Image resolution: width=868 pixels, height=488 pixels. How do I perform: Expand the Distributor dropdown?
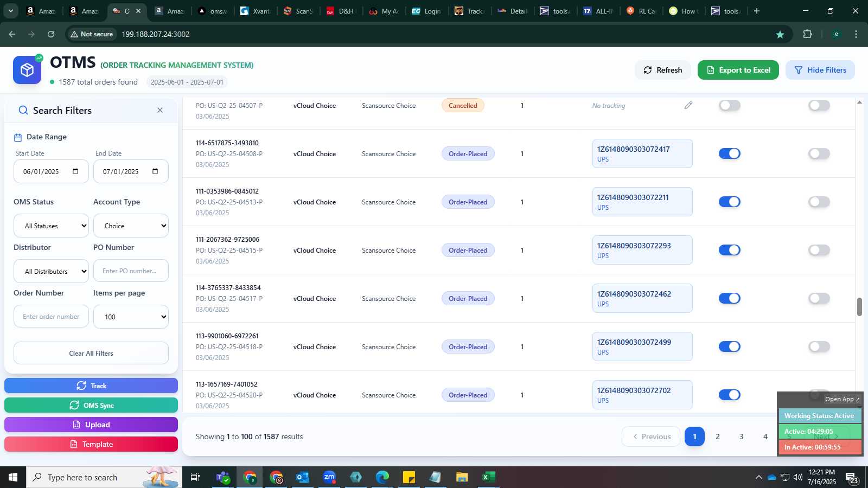51,271
